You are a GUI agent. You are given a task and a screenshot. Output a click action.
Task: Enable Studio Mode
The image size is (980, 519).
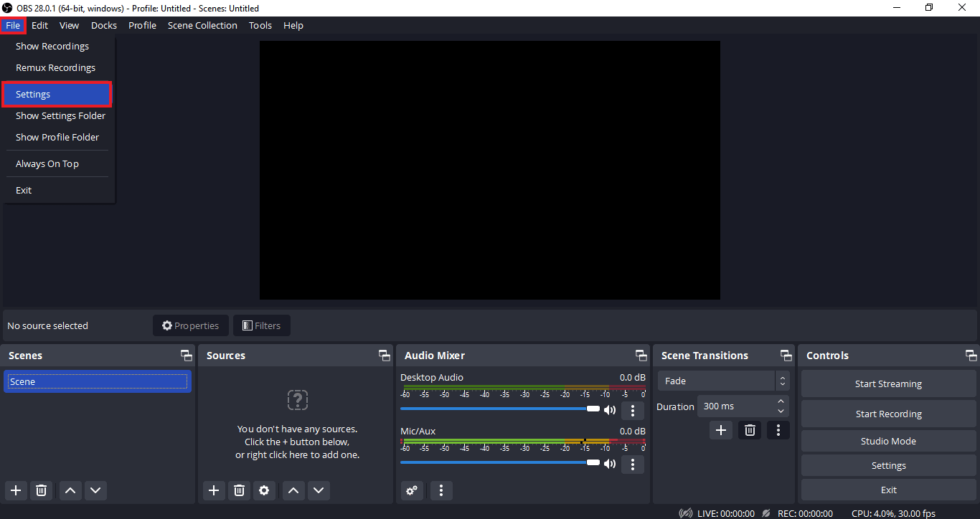click(888, 441)
